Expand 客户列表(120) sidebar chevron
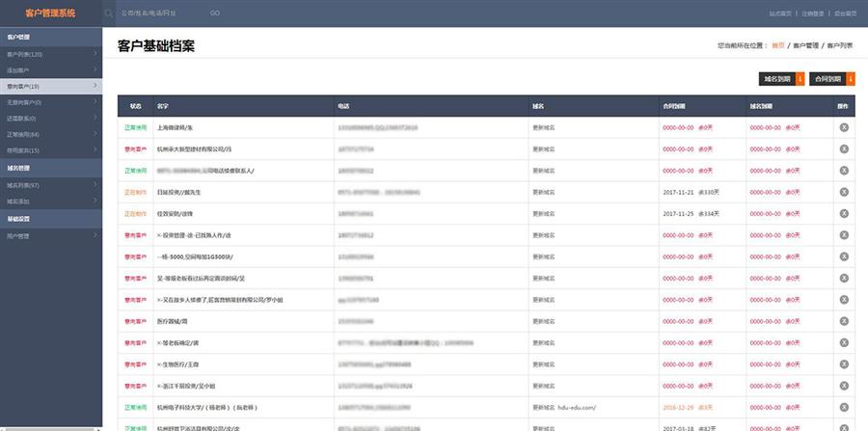The height and width of the screenshot is (431, 868). (95, 54)
